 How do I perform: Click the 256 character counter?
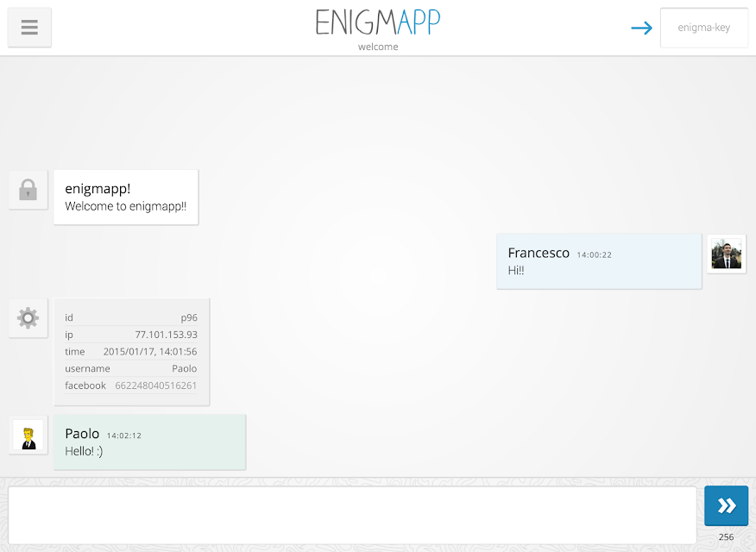[726, 537]
